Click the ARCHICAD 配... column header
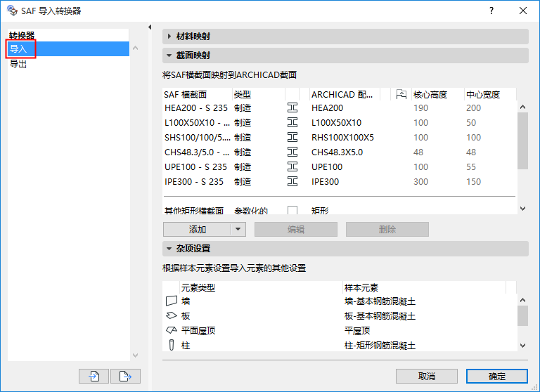Image resolution: width=540 pixels, height=392 pixels. (x=345, y=94)
